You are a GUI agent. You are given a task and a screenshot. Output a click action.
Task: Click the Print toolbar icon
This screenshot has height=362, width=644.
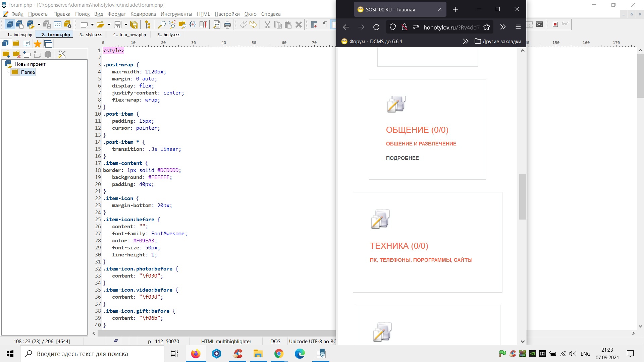tap(227, 24)
